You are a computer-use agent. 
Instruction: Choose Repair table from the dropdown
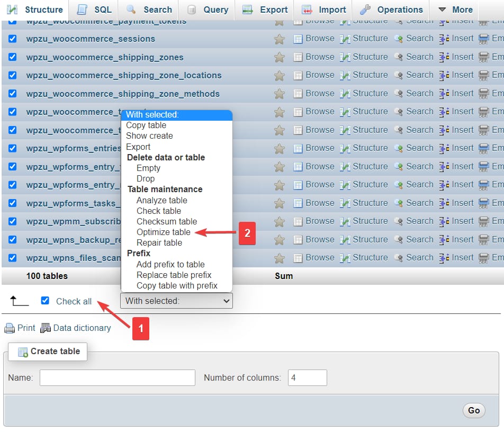[x=159, y=242]
